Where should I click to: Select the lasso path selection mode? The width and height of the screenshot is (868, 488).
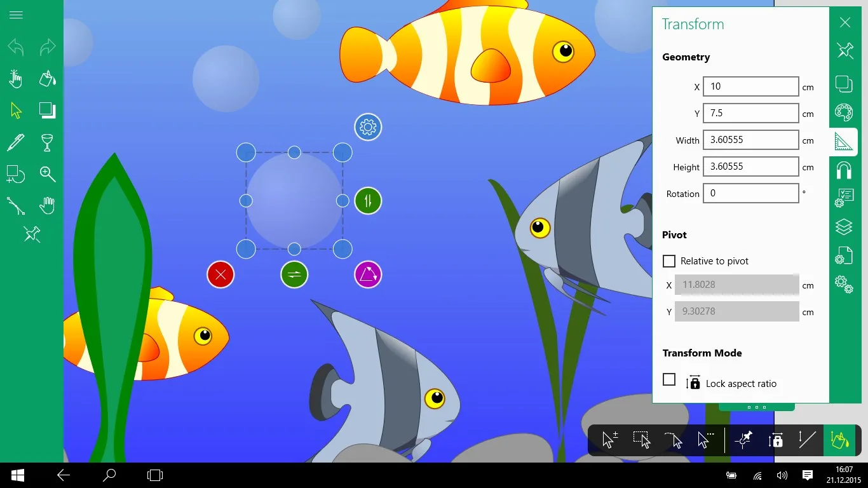click(674, 440)
